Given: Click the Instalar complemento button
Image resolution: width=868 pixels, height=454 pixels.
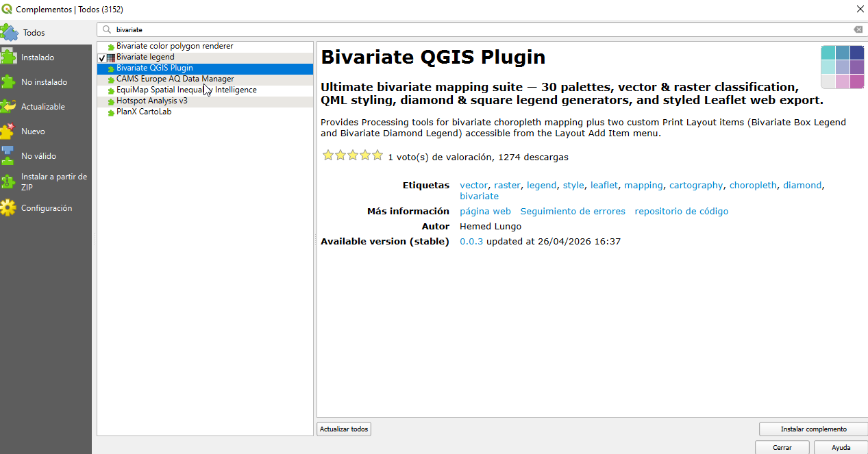Looking at the screenshot, I should pos(813,429).
